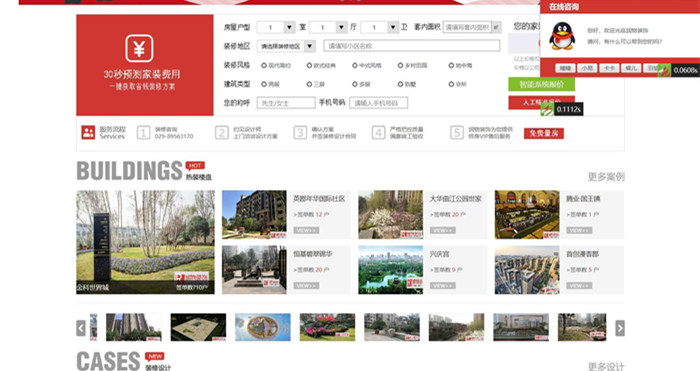Choose 别墅 building type
The height and width of the screenshot is (371, 700).
(400, 84)
